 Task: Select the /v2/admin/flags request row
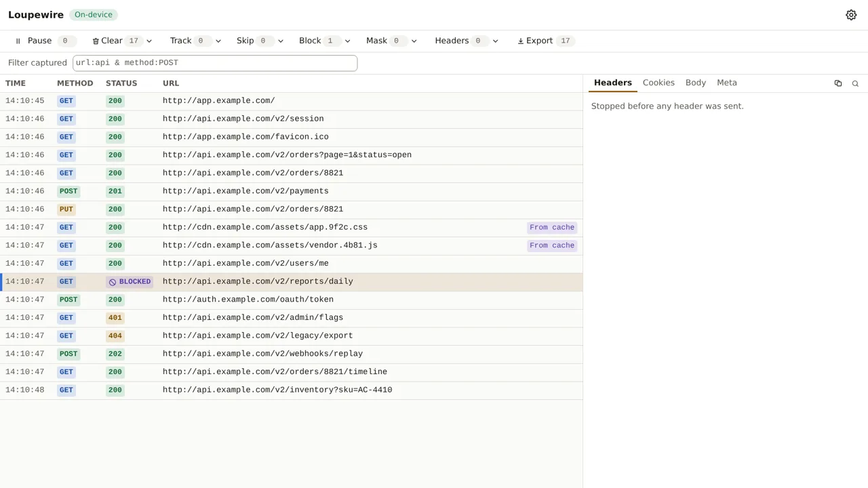(x=292, y=318)
